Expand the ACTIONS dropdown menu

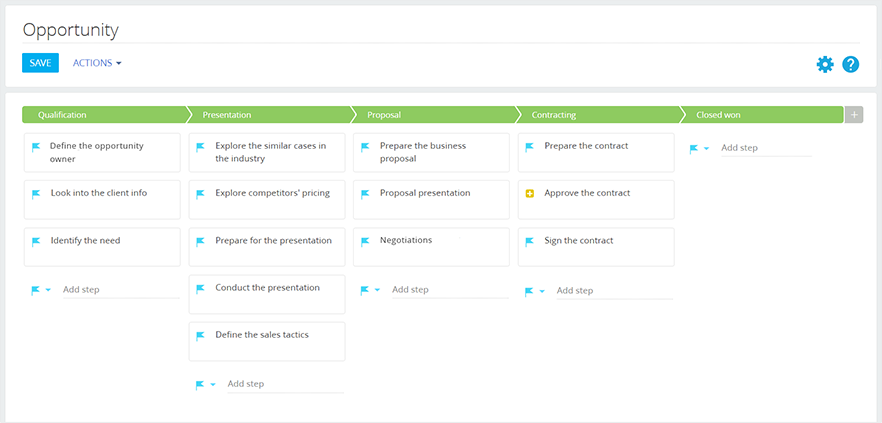pos(97,63)
